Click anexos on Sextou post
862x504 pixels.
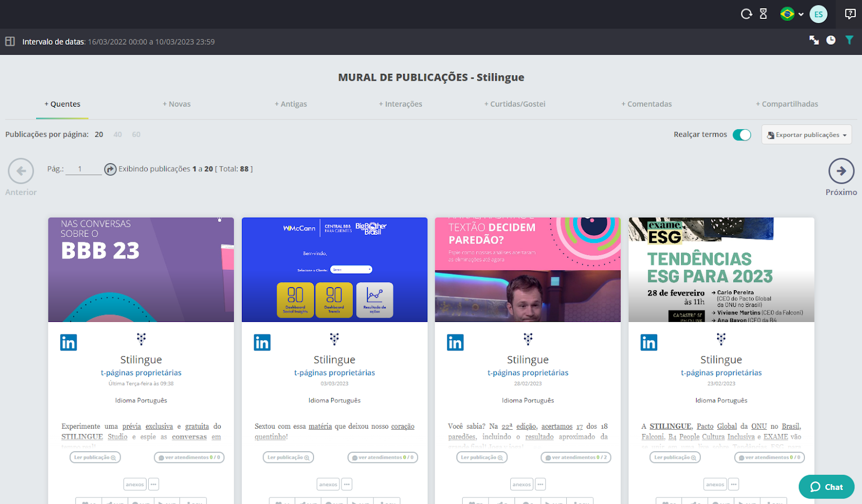328,484
